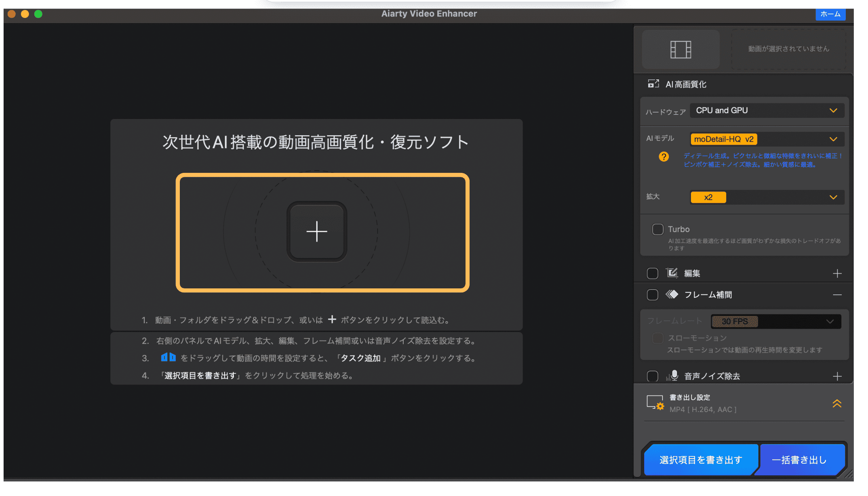868x496 pixels.
Task: Click the film strip thumbnail icon
Action: click(x=680, y=49)
